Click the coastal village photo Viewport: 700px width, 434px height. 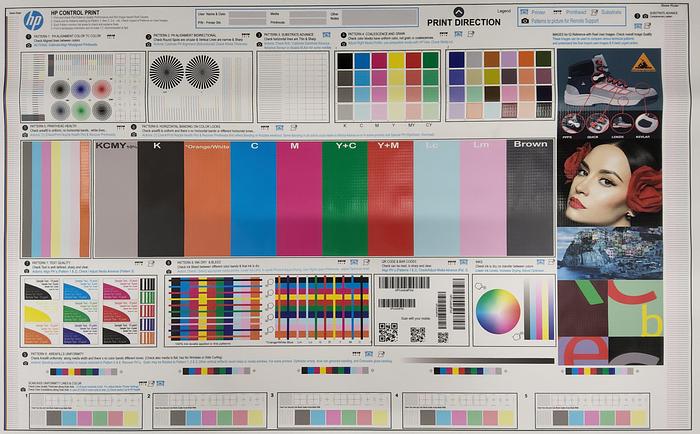coord(610,253)
